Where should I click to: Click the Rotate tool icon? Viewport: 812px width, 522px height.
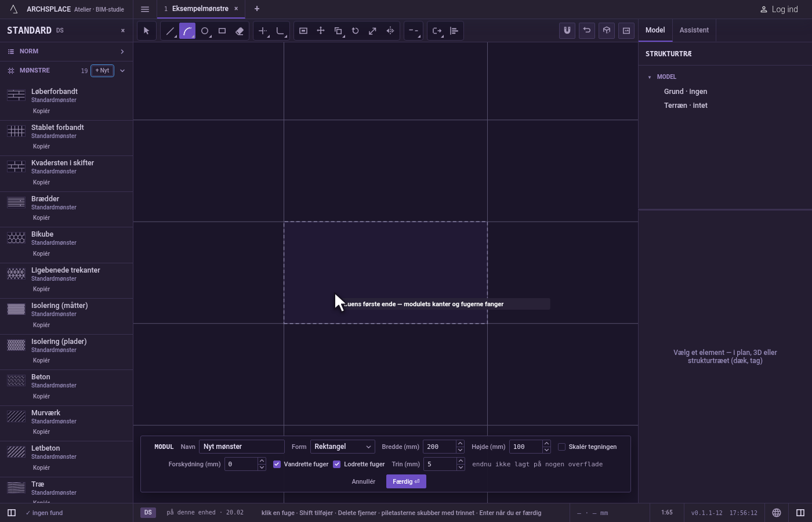[x=356, y=31]
